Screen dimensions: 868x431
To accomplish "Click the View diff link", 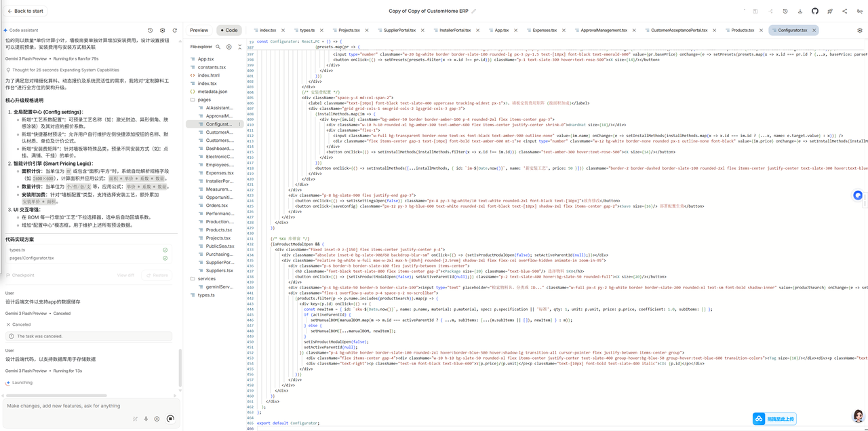I will pos(125,275).
